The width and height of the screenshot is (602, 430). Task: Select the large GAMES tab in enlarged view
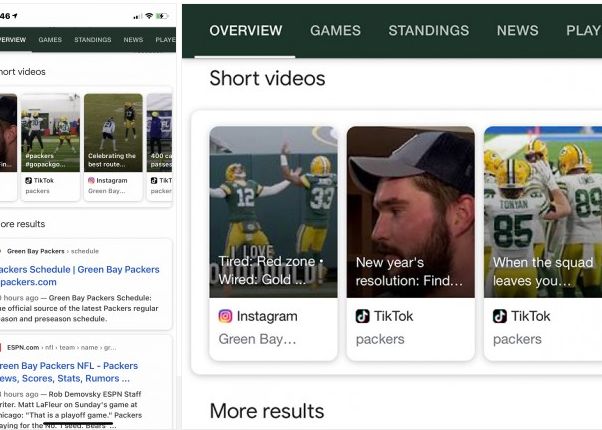tap(335, 31)
